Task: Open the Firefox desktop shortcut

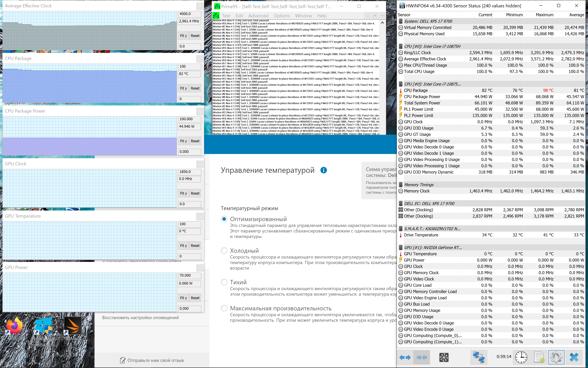Action: (x=15, y=329)
